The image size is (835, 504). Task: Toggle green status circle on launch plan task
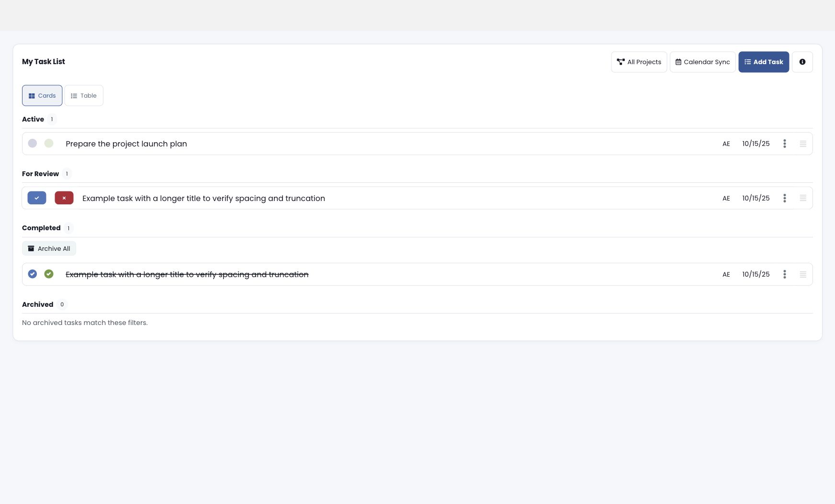coord(49,143)
